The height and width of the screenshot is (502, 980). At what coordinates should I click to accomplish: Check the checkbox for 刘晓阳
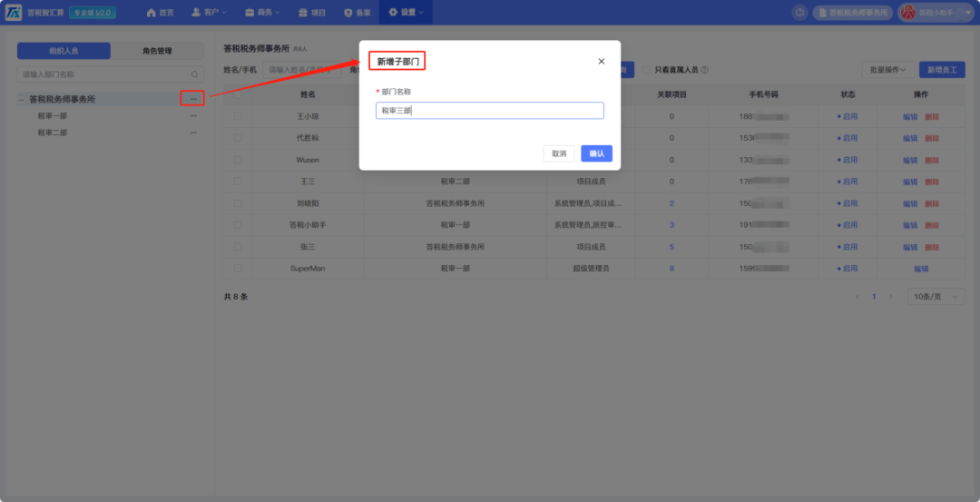point(238,203)
